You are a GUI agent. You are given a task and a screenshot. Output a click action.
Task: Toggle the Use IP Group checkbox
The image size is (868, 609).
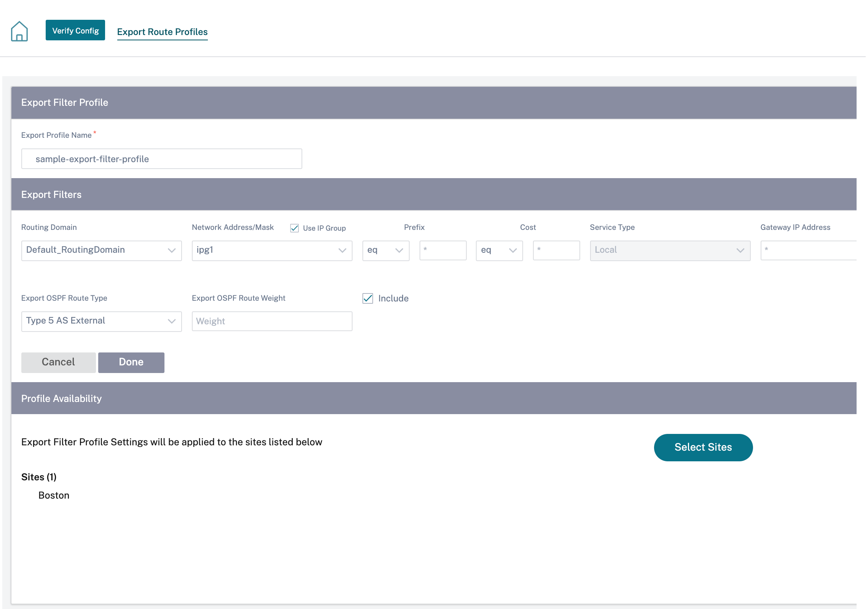(294, 228)
